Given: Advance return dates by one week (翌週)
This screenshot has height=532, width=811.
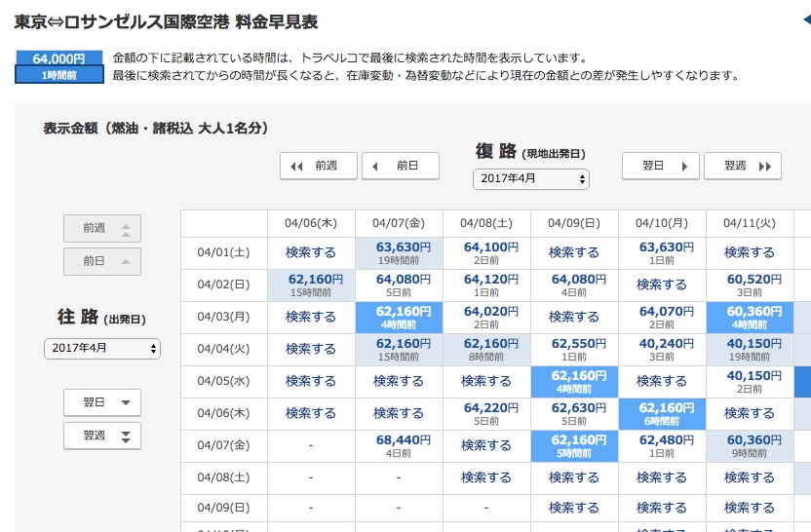Looking at the screenshot, I should 742,166.
